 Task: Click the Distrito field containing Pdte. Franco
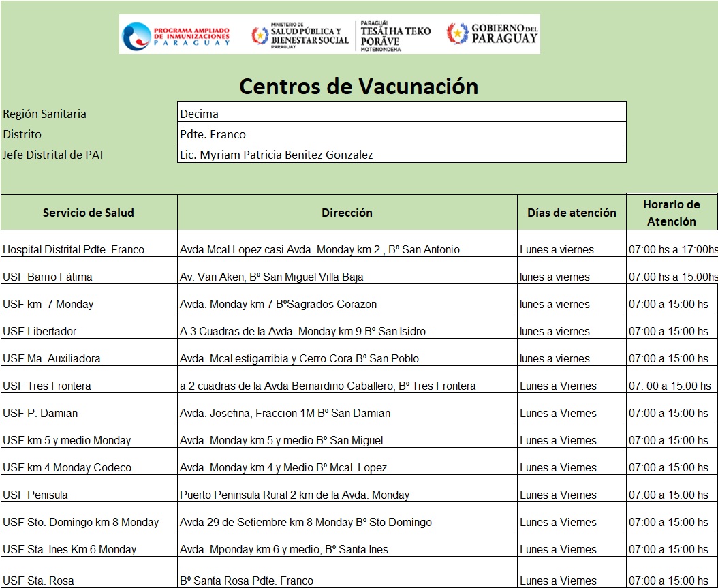(401, 133)
